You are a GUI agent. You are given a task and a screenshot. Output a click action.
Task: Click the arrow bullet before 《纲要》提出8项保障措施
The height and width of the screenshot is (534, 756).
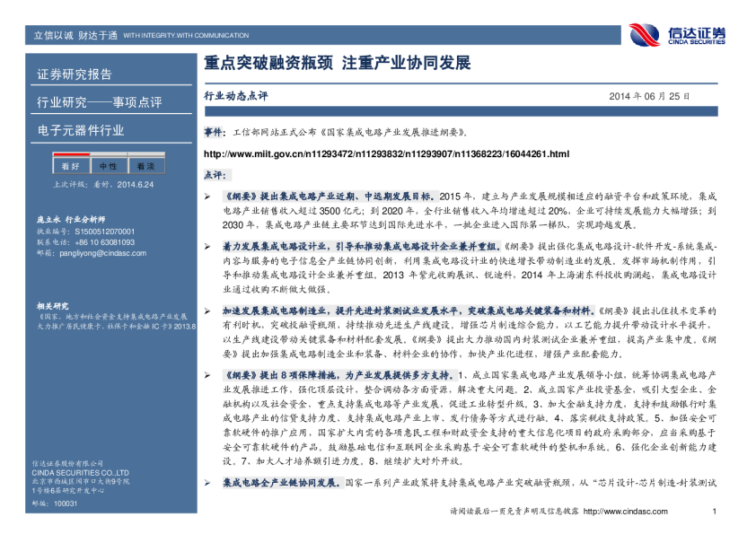click(207, 372)
